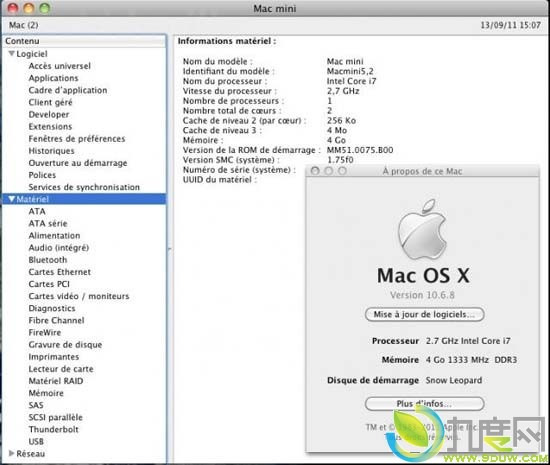Collapse the Matériel disclosure triangle
The width and height of the screenshot is (550, 465).
click(x=12, y=199)
